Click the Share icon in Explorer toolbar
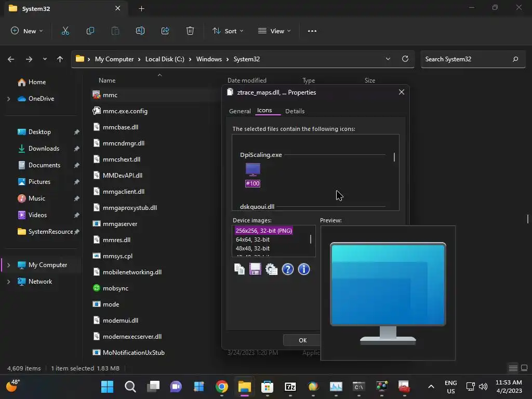Image resolution: width=532 pixels, height=399 pixels. pos(165,31)
